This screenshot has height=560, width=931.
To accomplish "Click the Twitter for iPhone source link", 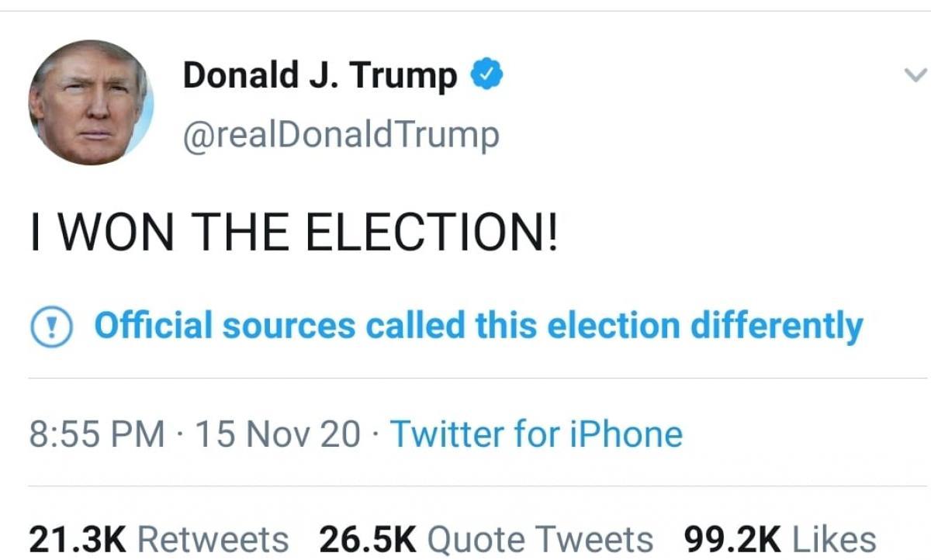I will 536,434.
